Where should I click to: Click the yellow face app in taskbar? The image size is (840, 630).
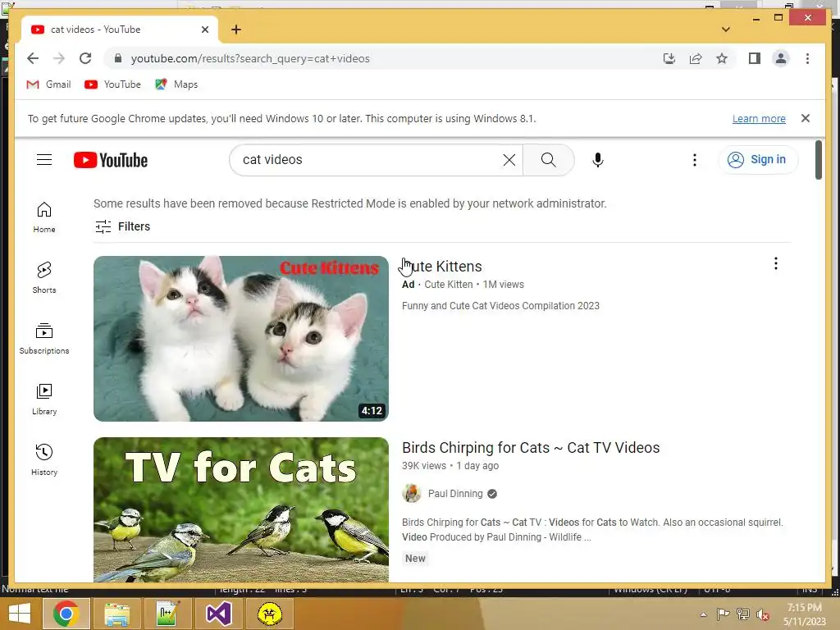(269, 614)
